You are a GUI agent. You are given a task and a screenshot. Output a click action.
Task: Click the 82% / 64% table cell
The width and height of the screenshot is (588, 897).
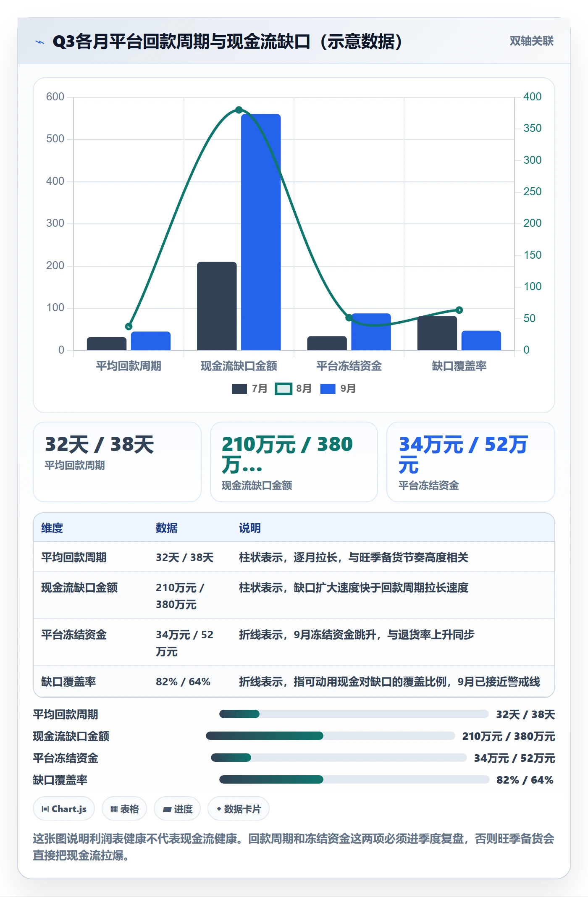[183, 682]
